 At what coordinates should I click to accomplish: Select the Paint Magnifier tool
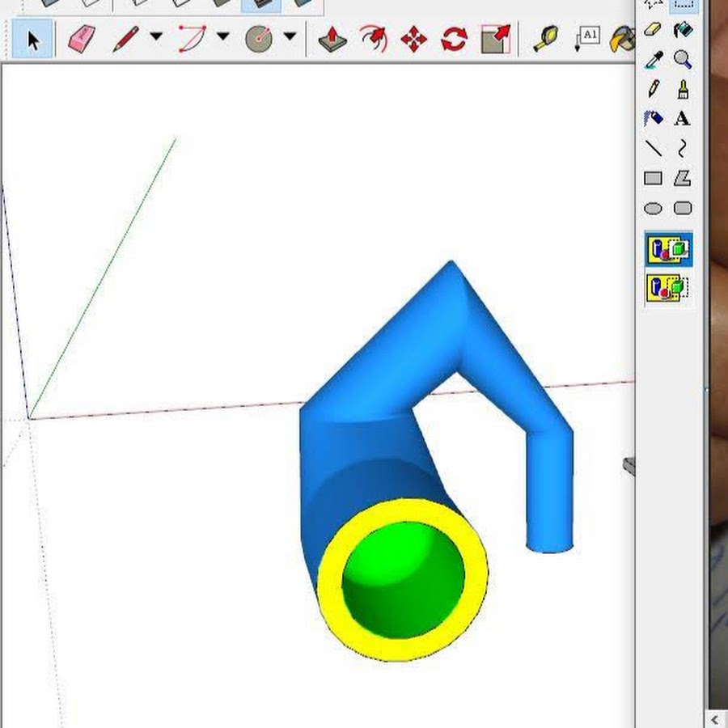pos(683,59)
